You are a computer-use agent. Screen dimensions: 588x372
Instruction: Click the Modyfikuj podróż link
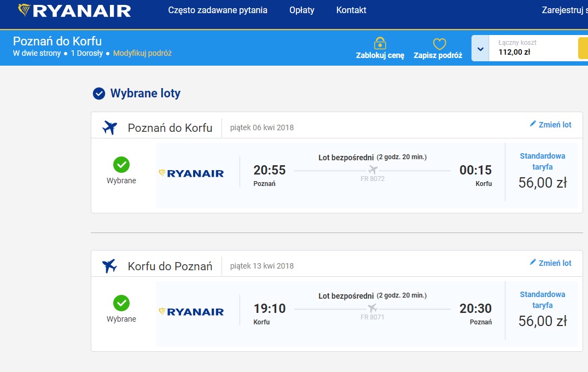143,53
